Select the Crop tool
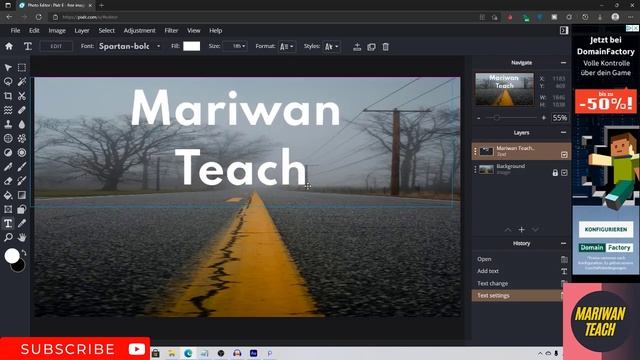The width and height of the screenshot is (640, 360). click(x=8, y=96)
